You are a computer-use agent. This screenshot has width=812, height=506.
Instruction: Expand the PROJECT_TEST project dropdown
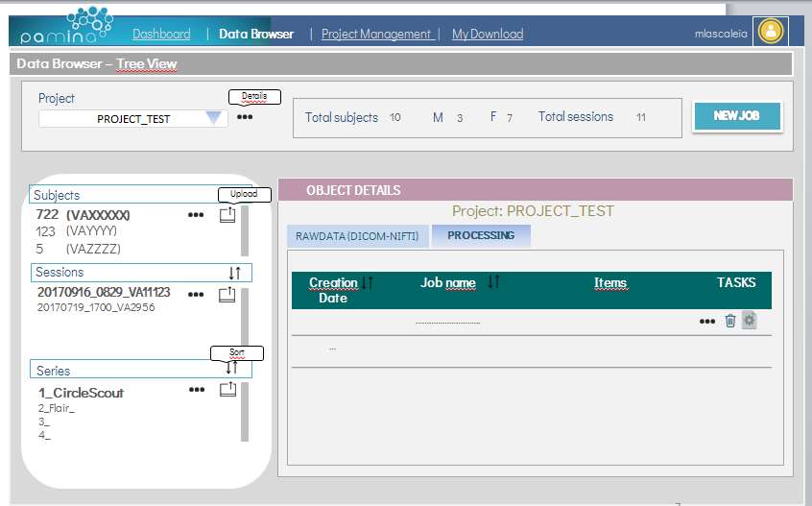click(214, 118)
